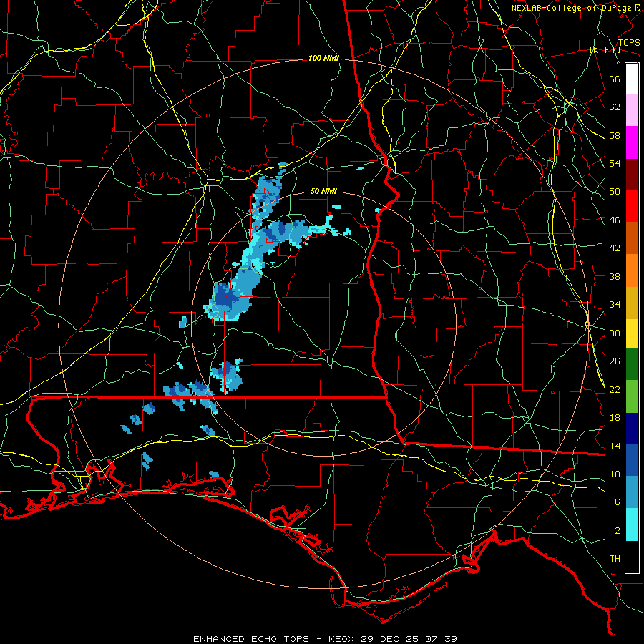Image resolution: width=644 pixels, height=644 pixels.
Task: Click the 22 legend value
Action: pyautogui.click(x=615, y=389)
